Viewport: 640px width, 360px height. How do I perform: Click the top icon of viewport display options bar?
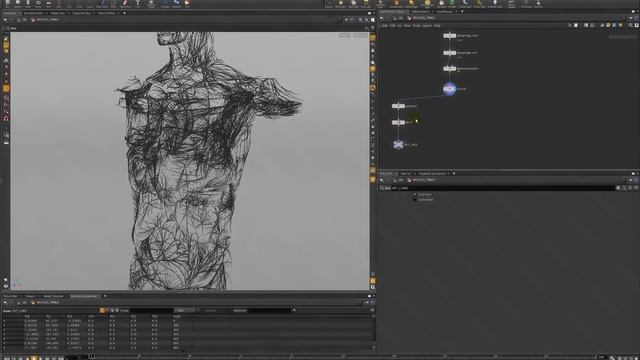[x=373, y=38]
